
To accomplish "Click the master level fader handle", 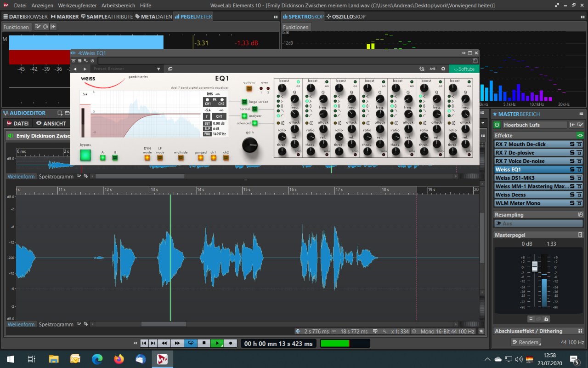I will pos(534,266).
